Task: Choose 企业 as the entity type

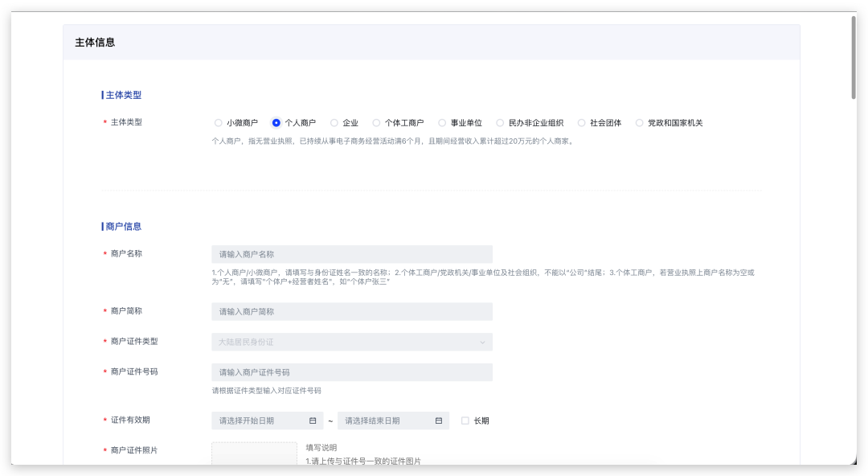Action: click(x=334, y=123)
